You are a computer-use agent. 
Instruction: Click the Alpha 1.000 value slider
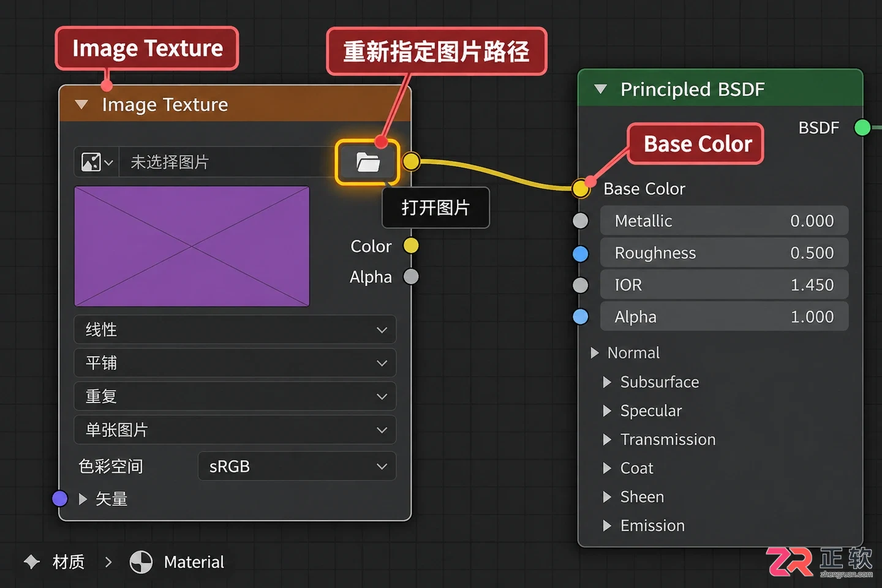724,317
